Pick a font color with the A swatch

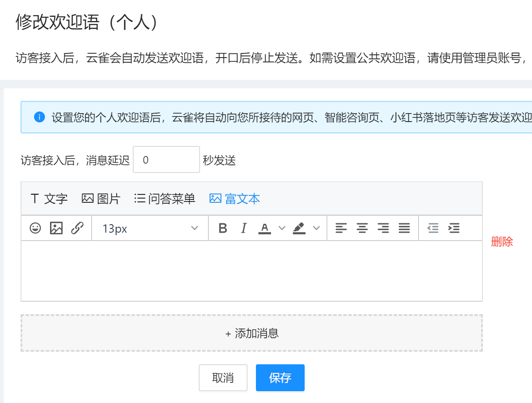pyautogui.click(x=264, y=228)
